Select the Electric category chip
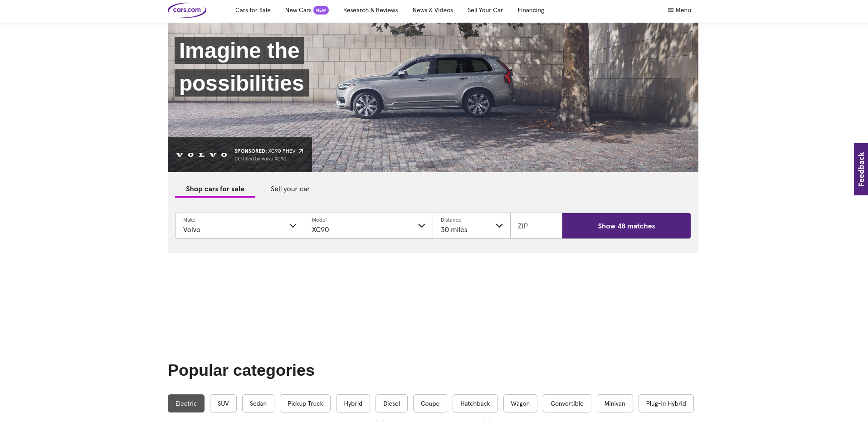 (186, 403)
